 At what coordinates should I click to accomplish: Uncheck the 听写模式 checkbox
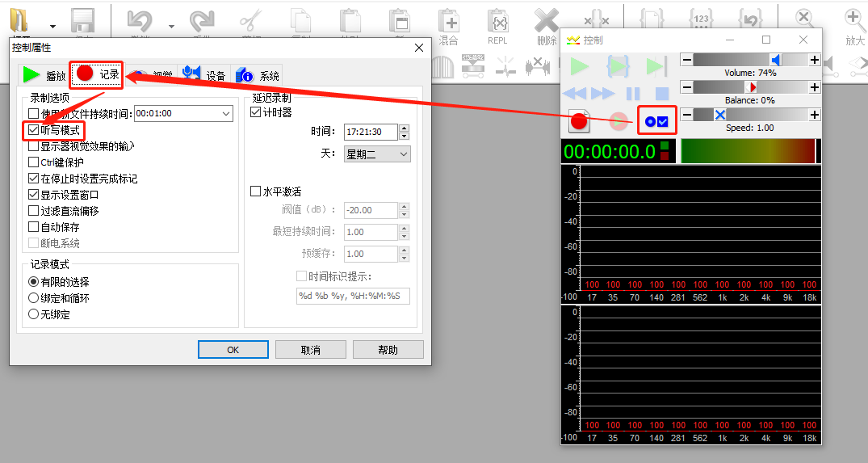pyautogui.click(x=34, y=129)
